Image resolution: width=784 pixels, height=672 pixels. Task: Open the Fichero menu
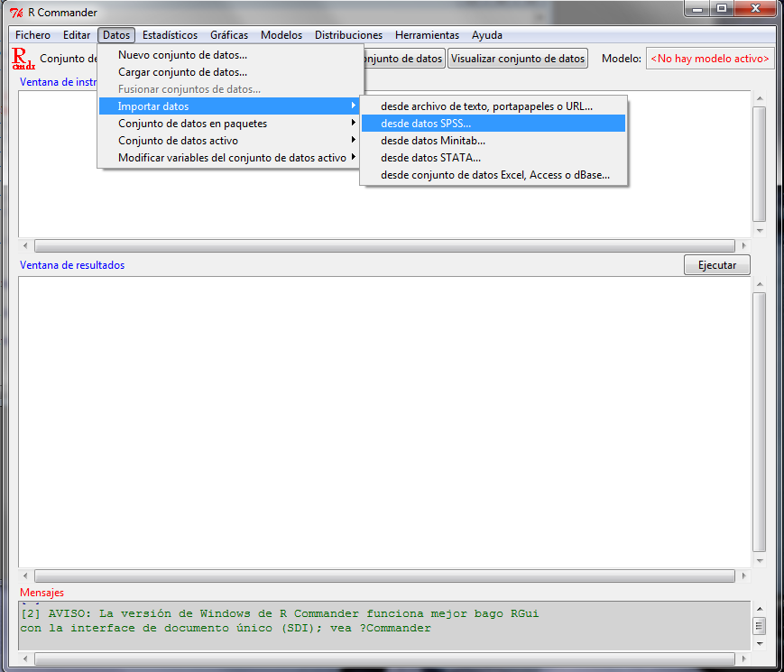[33, 35]
